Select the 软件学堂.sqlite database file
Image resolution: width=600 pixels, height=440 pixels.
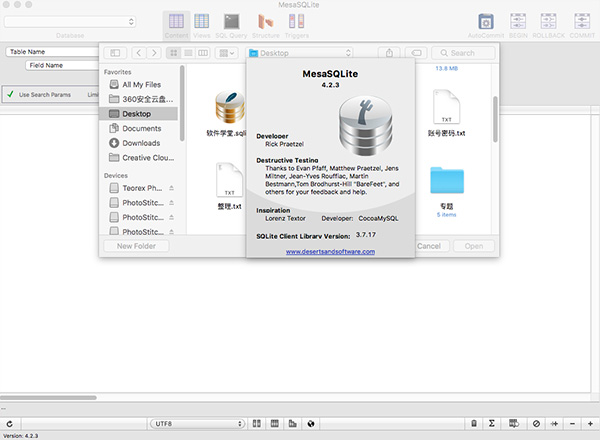pos(229,114)
